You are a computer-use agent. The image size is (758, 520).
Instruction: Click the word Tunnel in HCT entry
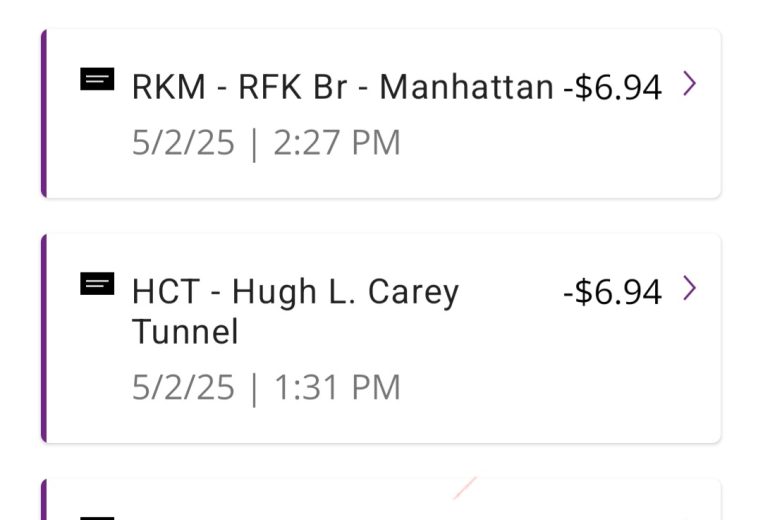click(185, 332)
